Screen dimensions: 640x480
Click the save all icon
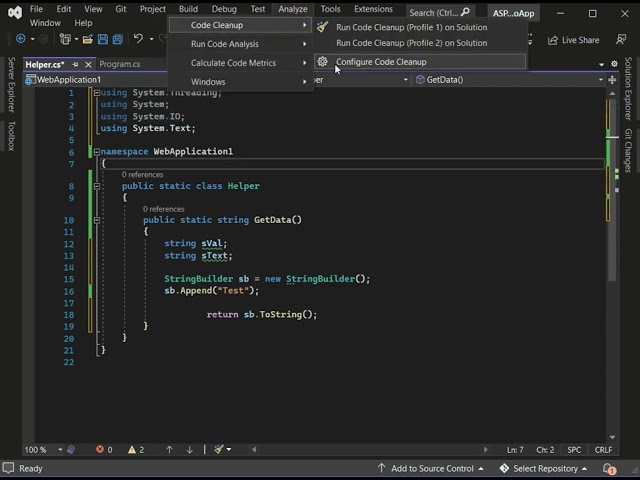(x=118, y=39)
